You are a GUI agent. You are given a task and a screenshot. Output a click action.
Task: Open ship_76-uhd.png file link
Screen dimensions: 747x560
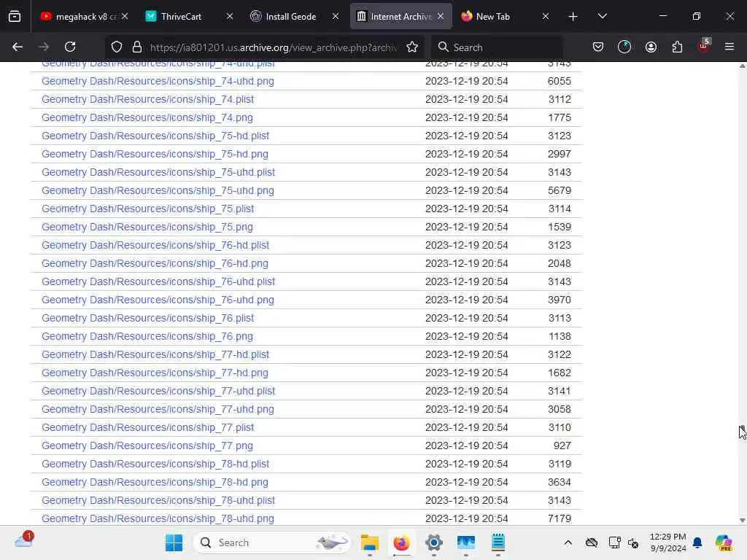pos(158,300)
